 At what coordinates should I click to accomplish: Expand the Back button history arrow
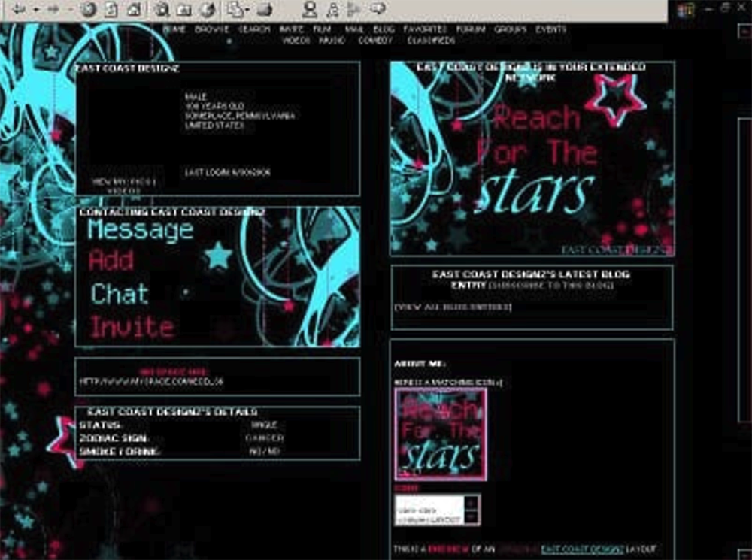click(x=35, y=10)
